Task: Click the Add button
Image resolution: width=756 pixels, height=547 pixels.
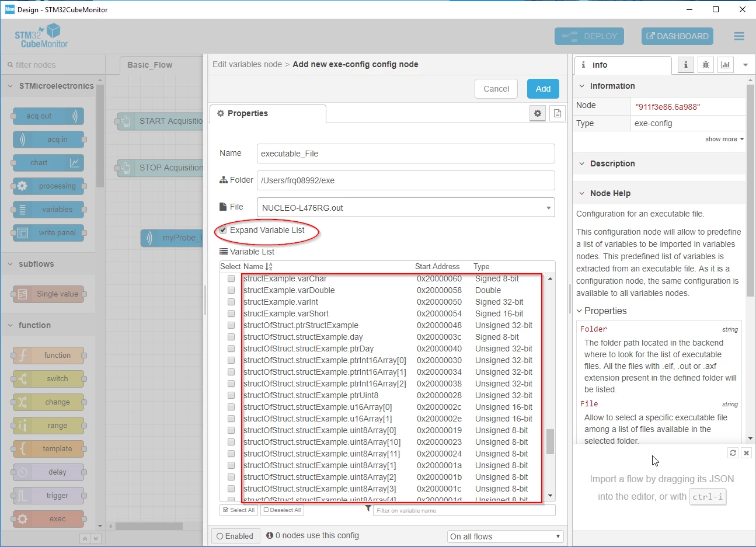Action: (543, 89)
